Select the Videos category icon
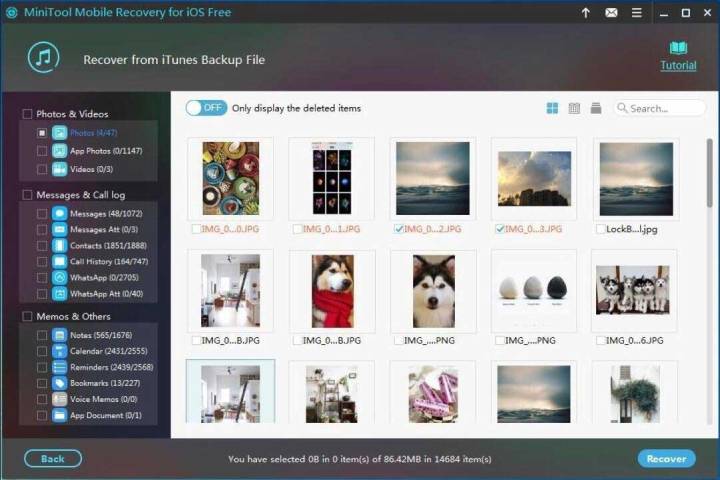Image resolution: width=720 pixels, height=480 pixels. tap(59, 169)
